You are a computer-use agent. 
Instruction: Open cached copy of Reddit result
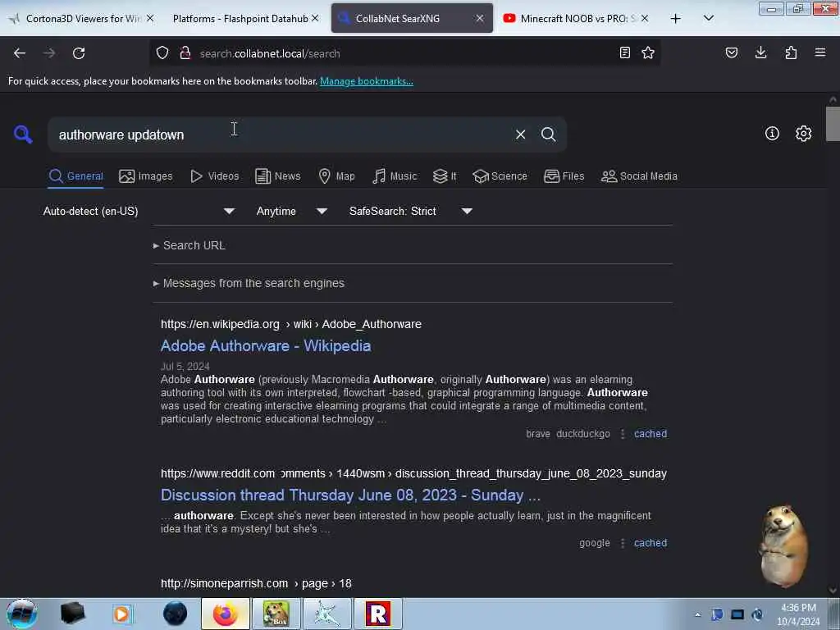pos(651,543)
